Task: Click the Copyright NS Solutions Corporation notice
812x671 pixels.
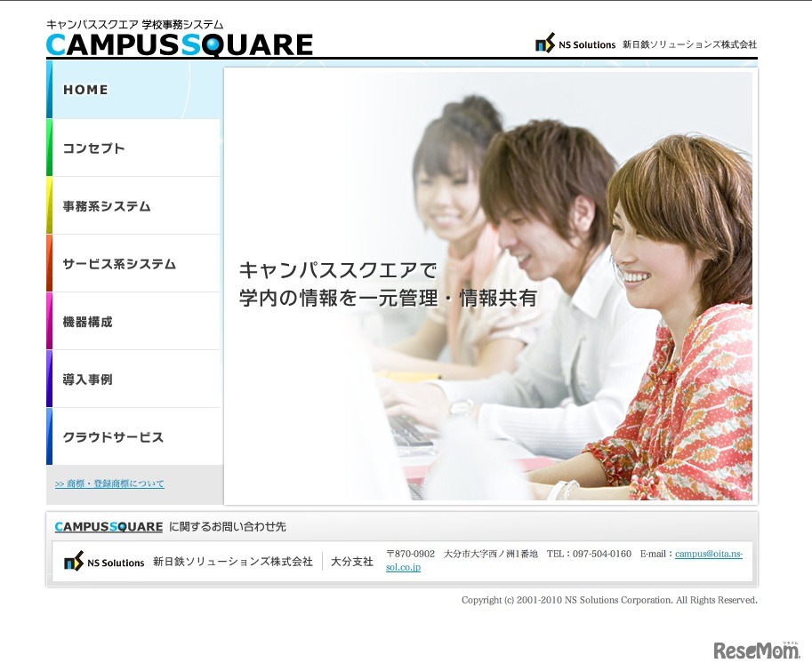Action: [x=609, y=600]
